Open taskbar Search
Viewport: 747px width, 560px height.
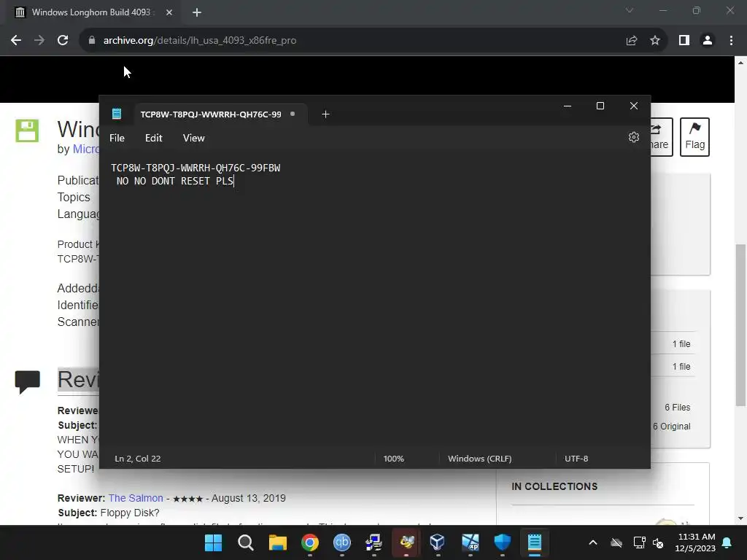246,542
